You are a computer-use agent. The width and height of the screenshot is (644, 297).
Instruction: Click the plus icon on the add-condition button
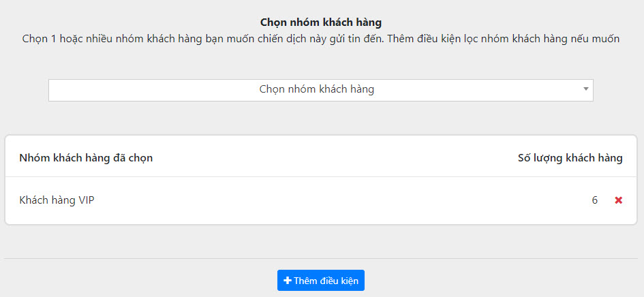point(288,281)
